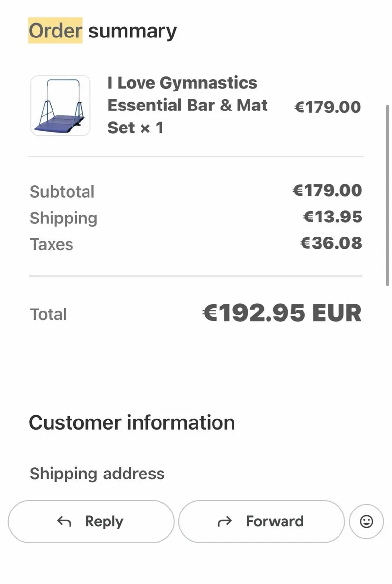
Task: Click the Reply button
Action: [x=91, y=521]
